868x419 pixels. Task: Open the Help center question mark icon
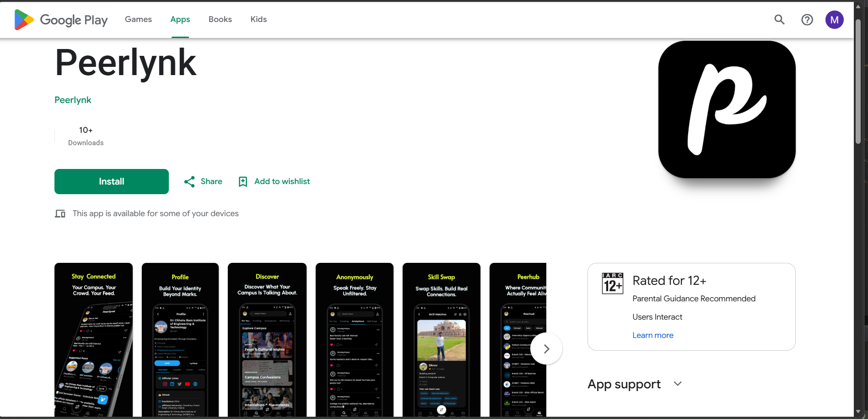coord(807,20)
